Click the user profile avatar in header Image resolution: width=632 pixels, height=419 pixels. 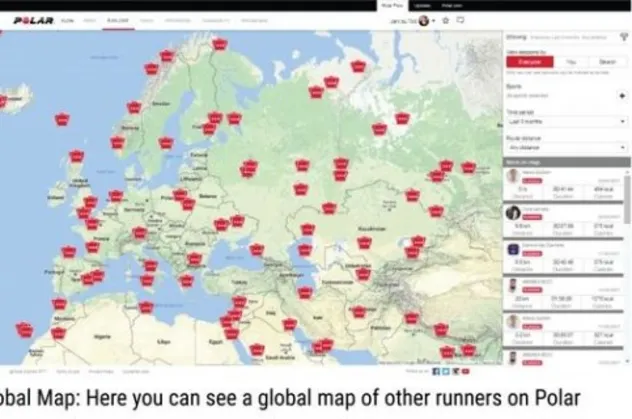(x=424, y=21)
